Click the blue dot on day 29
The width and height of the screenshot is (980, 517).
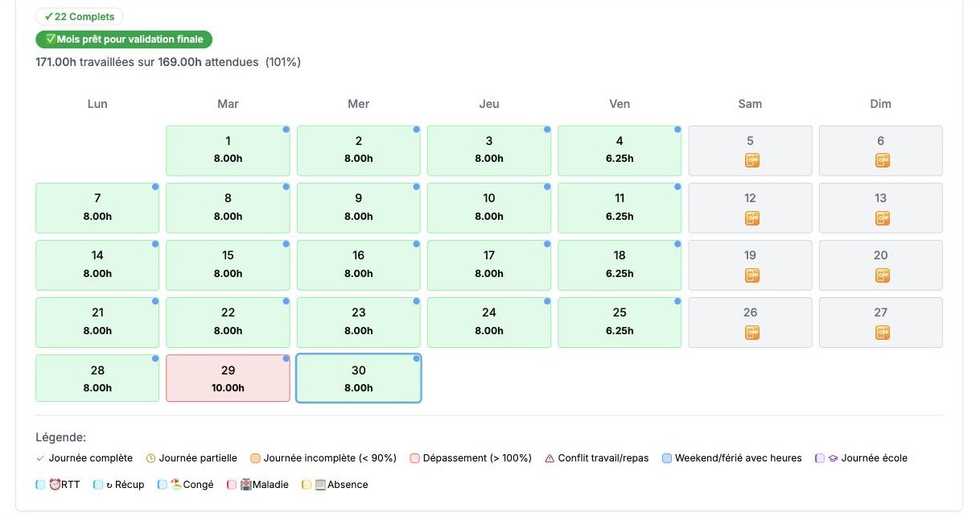[286, 358]
